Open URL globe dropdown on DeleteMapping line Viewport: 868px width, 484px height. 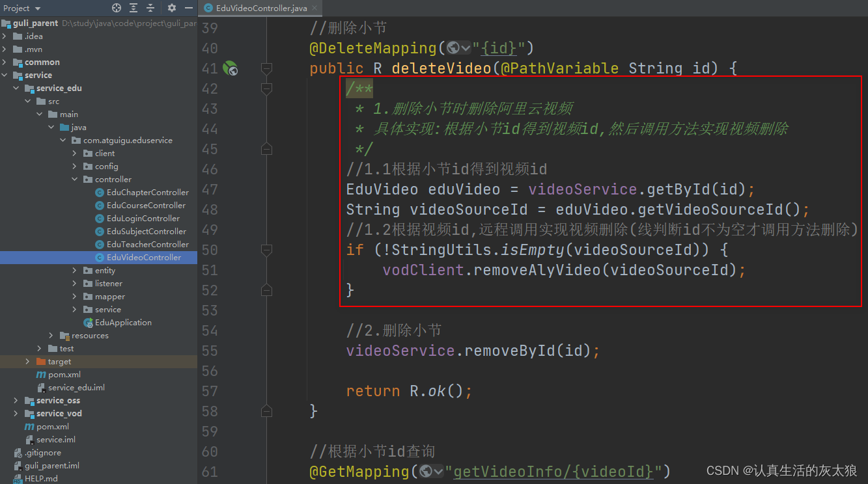[459, 47]
